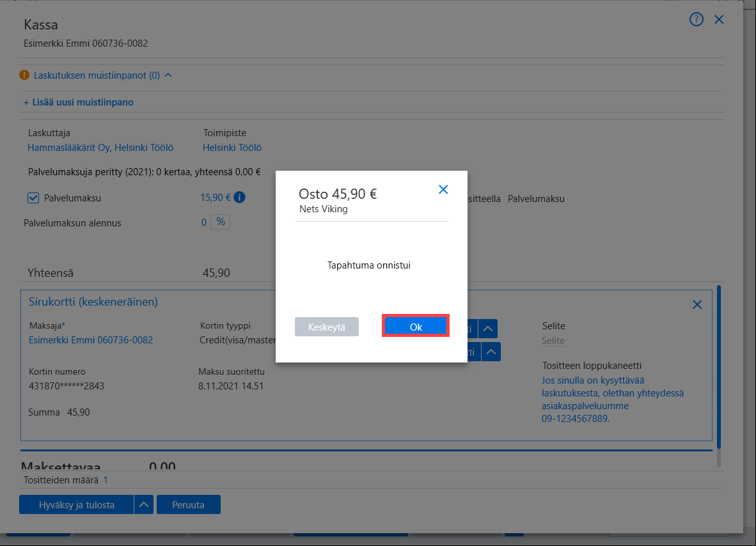Screen dimensions: 756x546
Task: Close the Kassa window with X
Action: pos(719,19)
